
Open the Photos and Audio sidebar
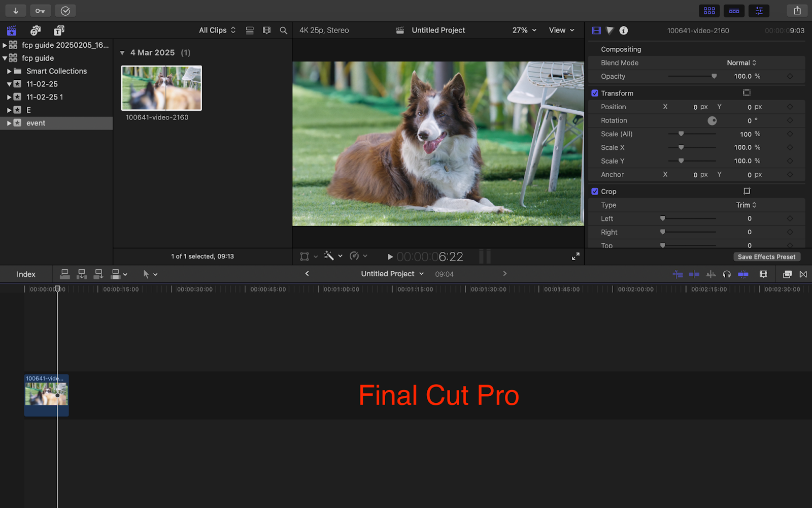pyautogui.click(x=36, y=30)
